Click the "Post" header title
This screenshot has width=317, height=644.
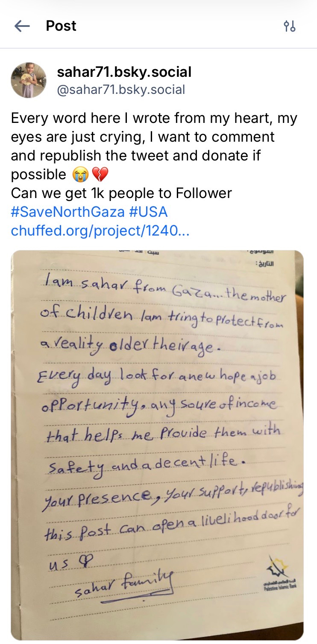pyautogui.click(x=61, y=26)
